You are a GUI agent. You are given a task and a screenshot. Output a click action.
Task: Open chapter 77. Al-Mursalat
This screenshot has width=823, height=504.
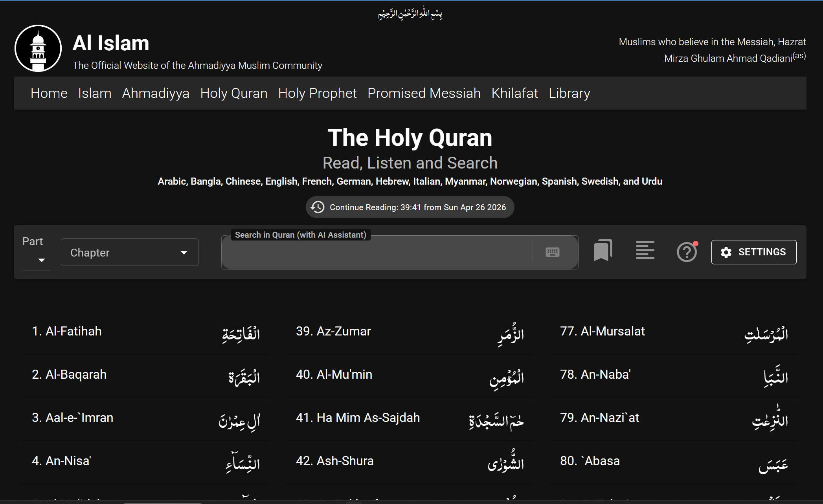674,333
